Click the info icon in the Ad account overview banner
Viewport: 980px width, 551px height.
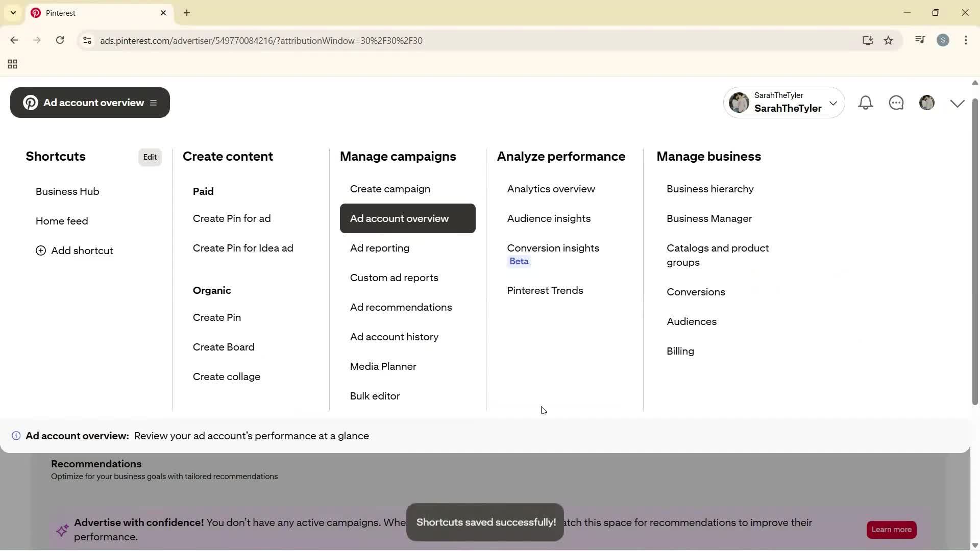(16, 436)
